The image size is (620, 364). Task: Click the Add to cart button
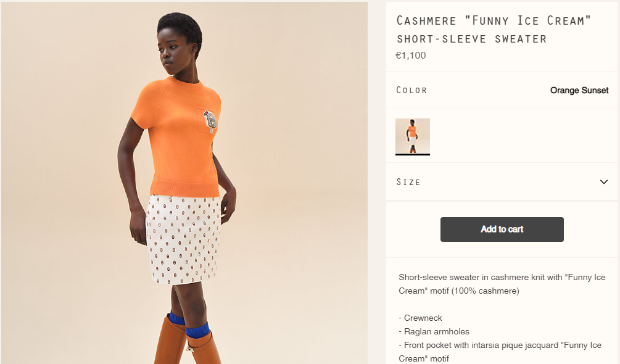[x=502, y=230]
